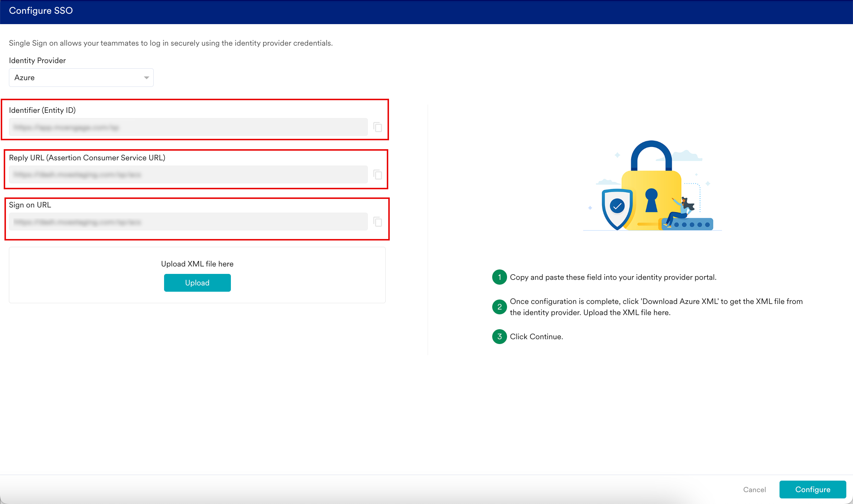
Task: Click the green step 2 badge
Action: coord(499,307)
